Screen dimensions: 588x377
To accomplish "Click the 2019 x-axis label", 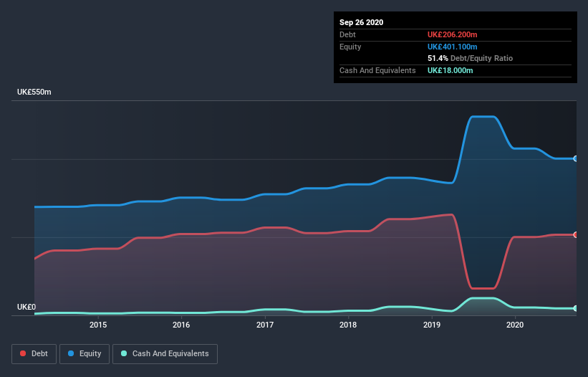I will click(432, 325).
